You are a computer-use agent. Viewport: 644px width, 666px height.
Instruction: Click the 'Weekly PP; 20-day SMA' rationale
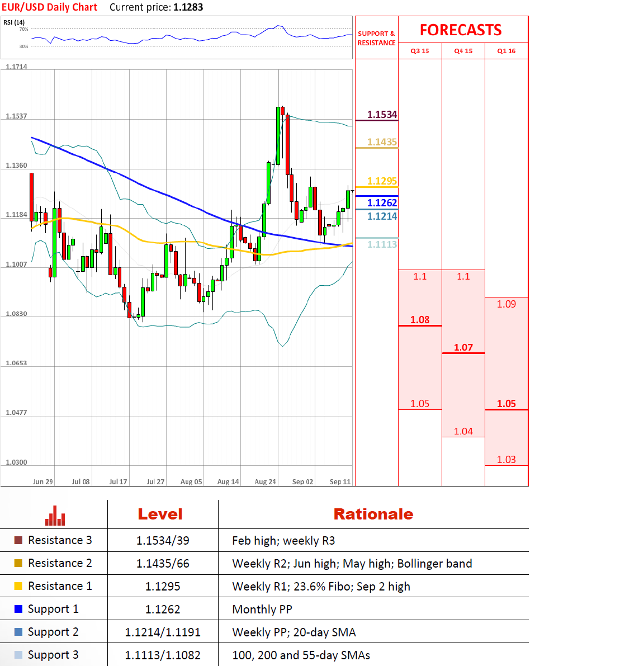click(x=294, y=632)
